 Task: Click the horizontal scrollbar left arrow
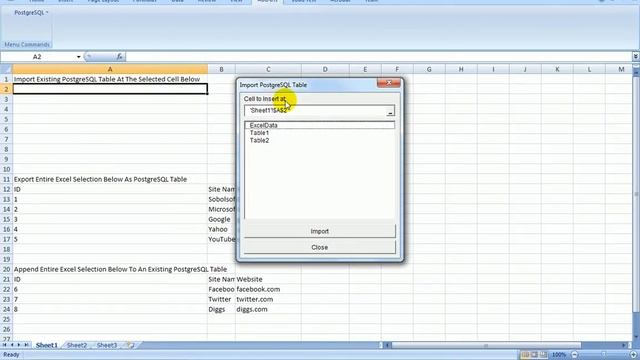(x=388, y=345)
